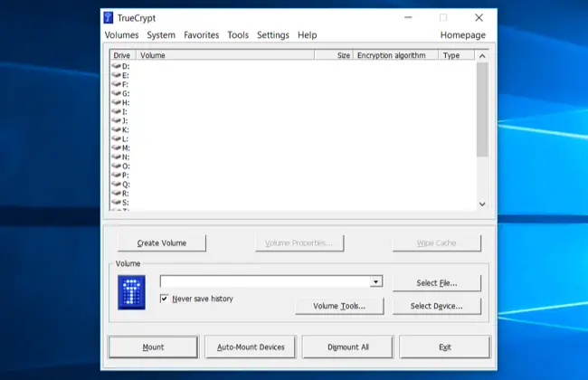
Task: Open the Settings menu
Action: coord(273,35)
